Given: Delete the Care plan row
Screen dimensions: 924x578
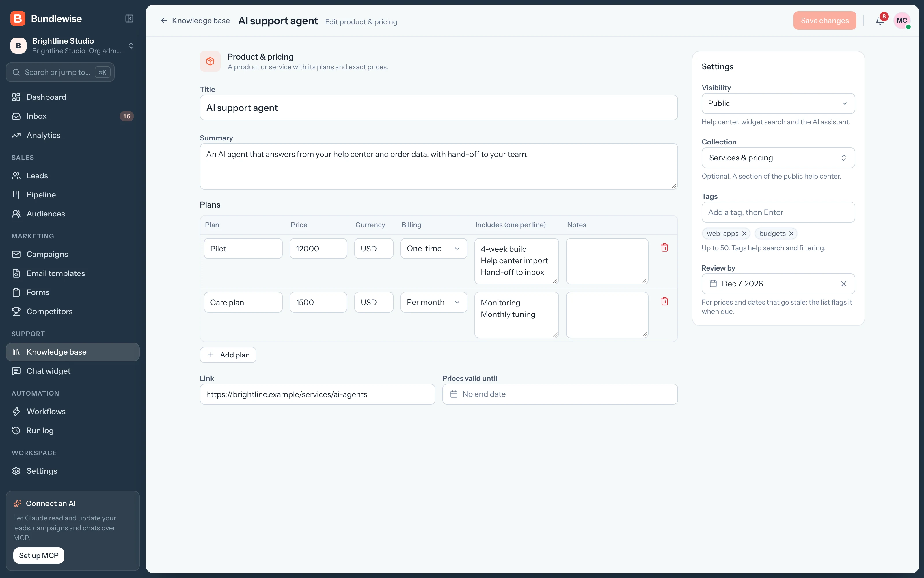Looking at the screenshot, I should click(664, 302).
